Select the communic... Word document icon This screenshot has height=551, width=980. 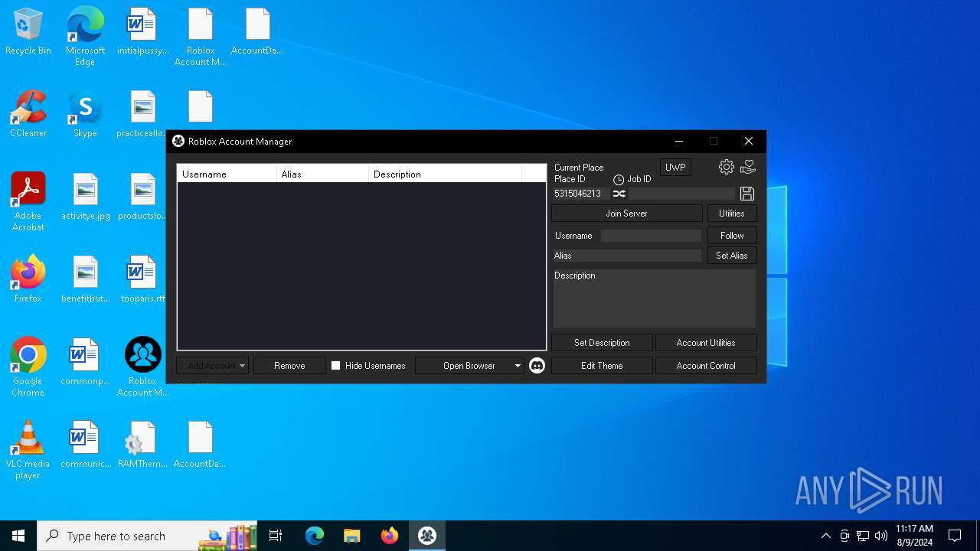click(x=85, y=445)
